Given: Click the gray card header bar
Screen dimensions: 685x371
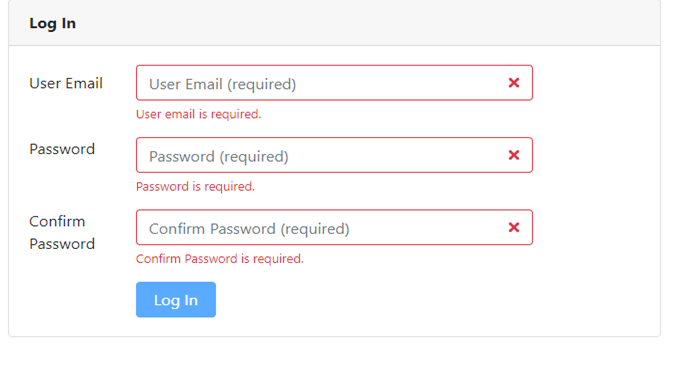Looking at the screenshot, I should pyautogui.click(x=334, y=23).
